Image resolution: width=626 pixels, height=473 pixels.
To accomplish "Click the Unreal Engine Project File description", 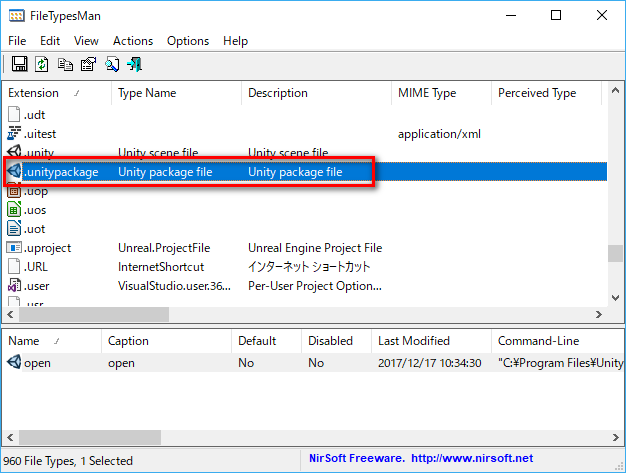I will pos(315,247).
